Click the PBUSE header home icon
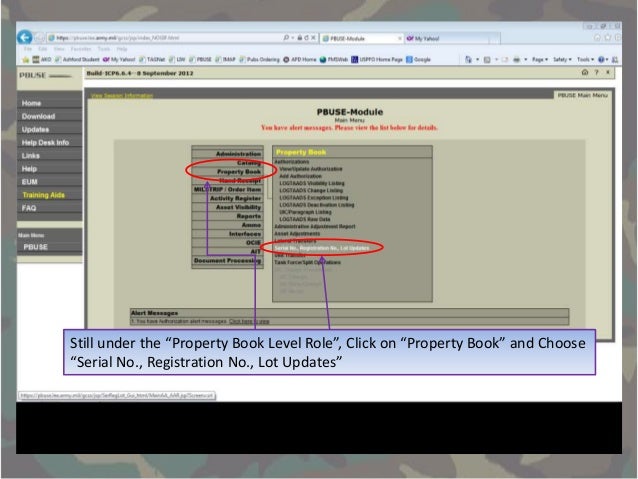Image resolution: width=638 pixels, height=479 pixels. click(x=585, y=72)
